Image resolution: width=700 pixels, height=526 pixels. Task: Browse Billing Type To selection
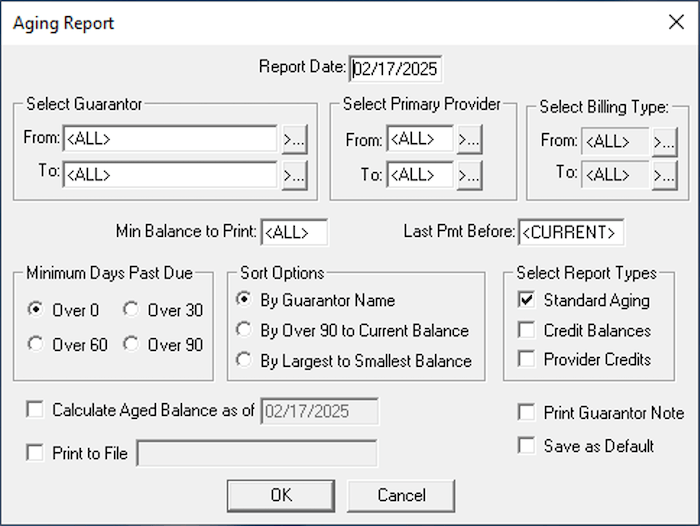[x=664, y=175]
